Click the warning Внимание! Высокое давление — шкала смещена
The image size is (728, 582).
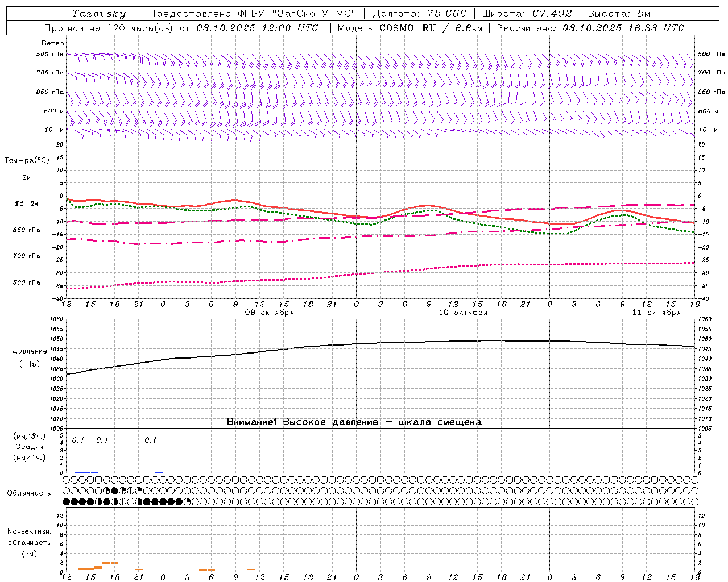click(354, 422)
